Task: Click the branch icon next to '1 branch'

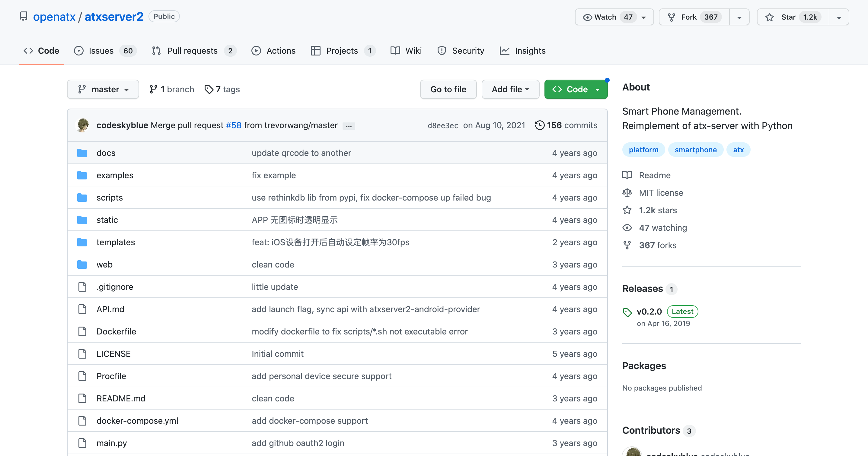Action: point(154,89)
